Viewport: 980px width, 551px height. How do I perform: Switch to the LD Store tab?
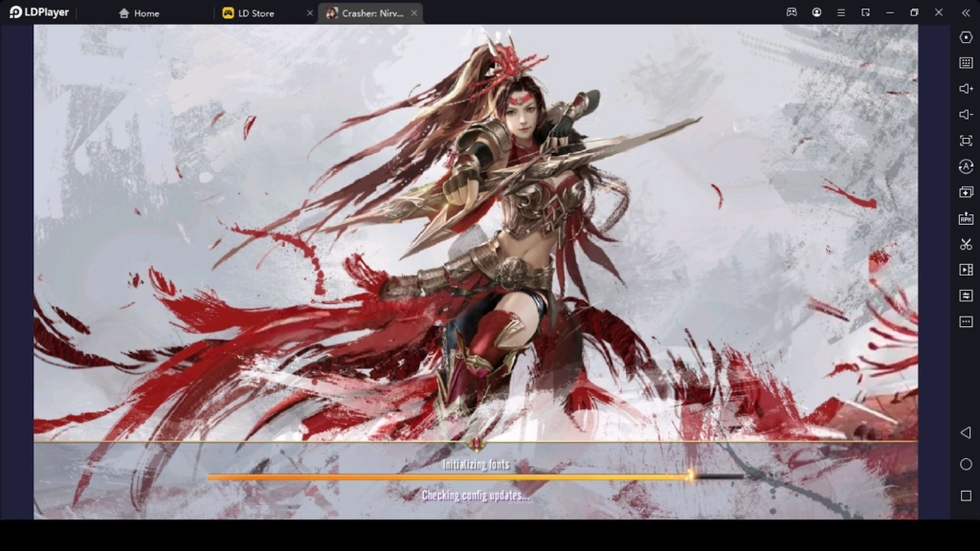pos(248,12)
